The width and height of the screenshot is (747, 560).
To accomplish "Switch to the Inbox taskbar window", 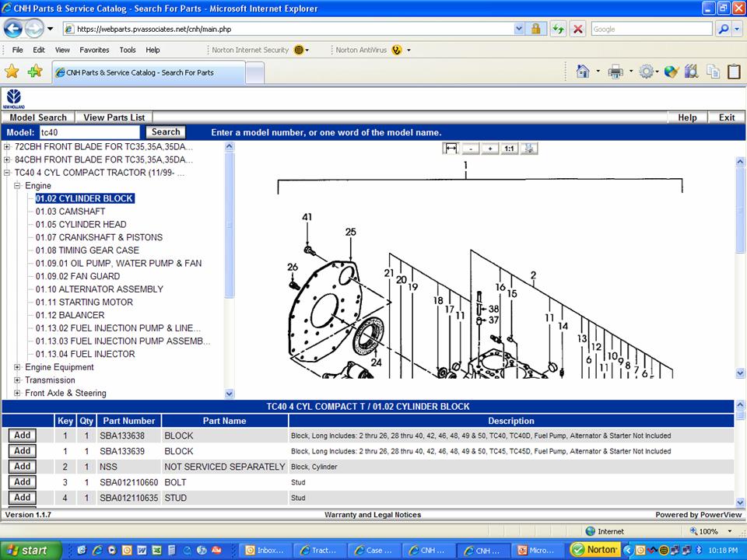I will 265,551.
